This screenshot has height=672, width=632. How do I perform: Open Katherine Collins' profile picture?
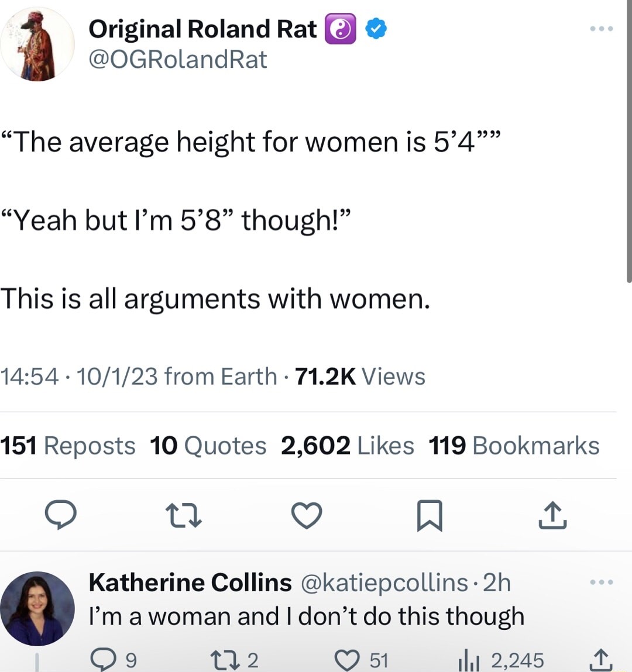coord(37,609)
